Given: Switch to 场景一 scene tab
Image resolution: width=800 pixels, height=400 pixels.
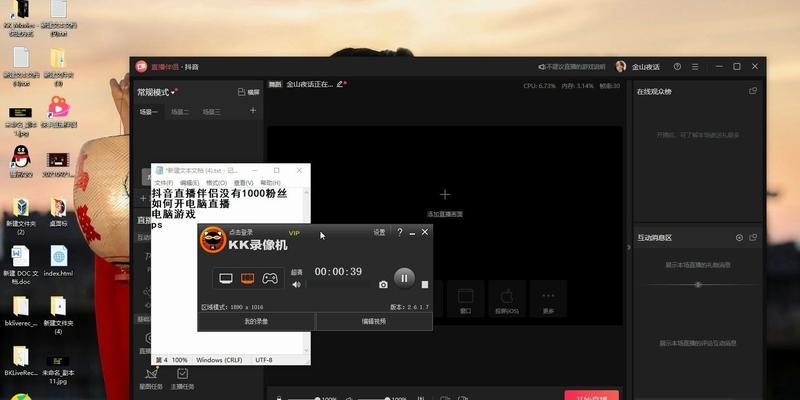Looking at the screenshot, I should tap(148, 112).
